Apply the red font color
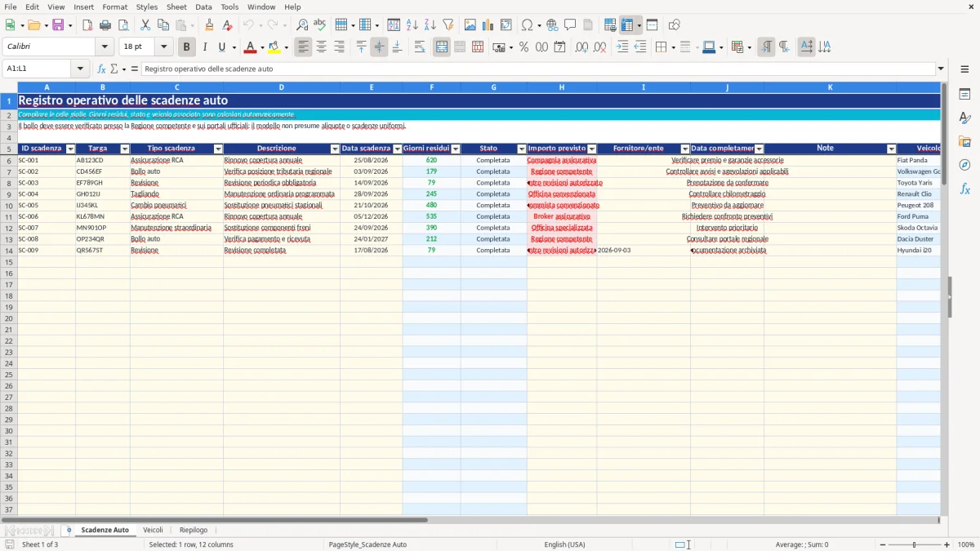The image size is (980, 551). coord(251,47)
